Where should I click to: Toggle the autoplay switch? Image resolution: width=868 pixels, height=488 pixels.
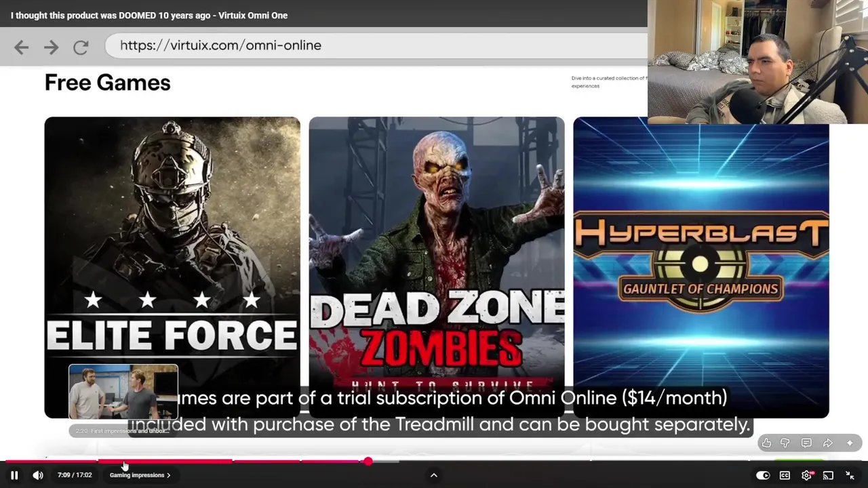click(763, 475)
